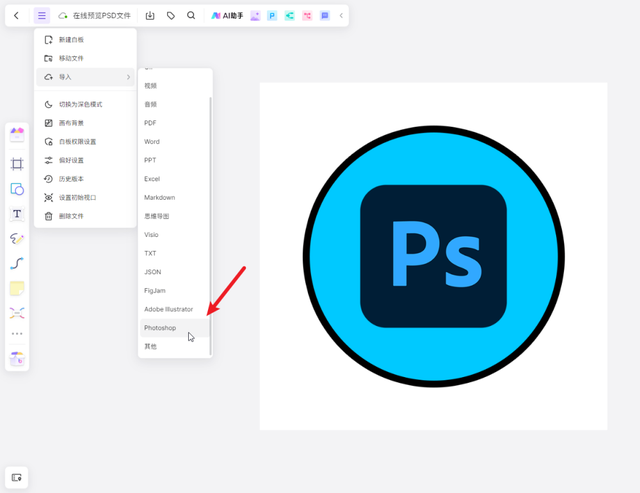Select the Sticky note tool
The image size is (640, 493).
pyautogui.click(x=17, y=288)
